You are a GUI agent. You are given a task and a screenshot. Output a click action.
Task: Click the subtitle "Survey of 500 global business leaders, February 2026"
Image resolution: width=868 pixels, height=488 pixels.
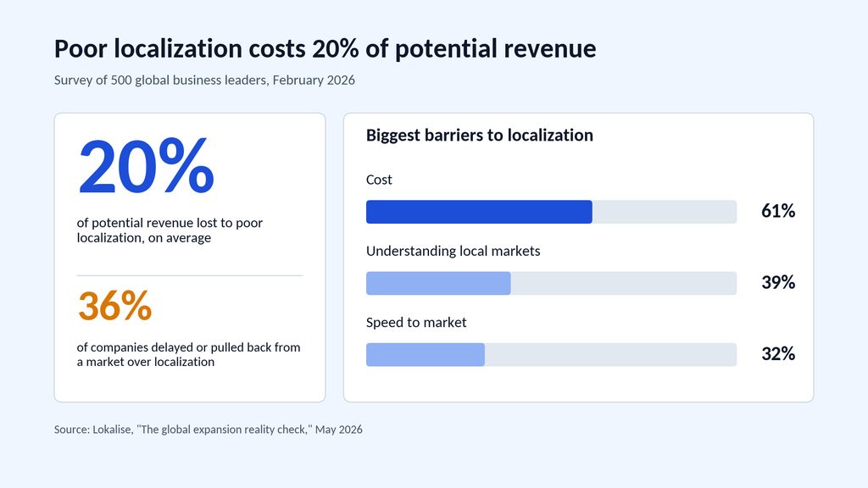204,80
